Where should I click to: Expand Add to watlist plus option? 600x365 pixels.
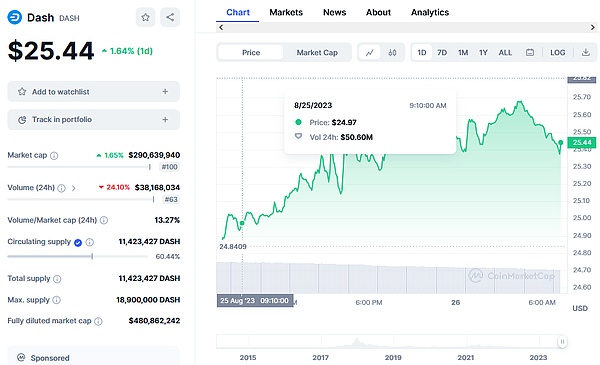(165, 91)
